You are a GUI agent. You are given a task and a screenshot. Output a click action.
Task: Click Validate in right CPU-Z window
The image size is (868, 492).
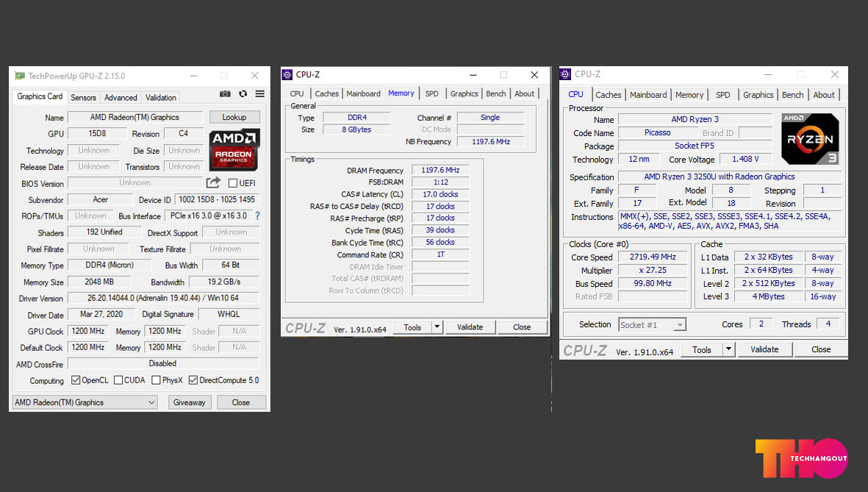pos(764,349)
